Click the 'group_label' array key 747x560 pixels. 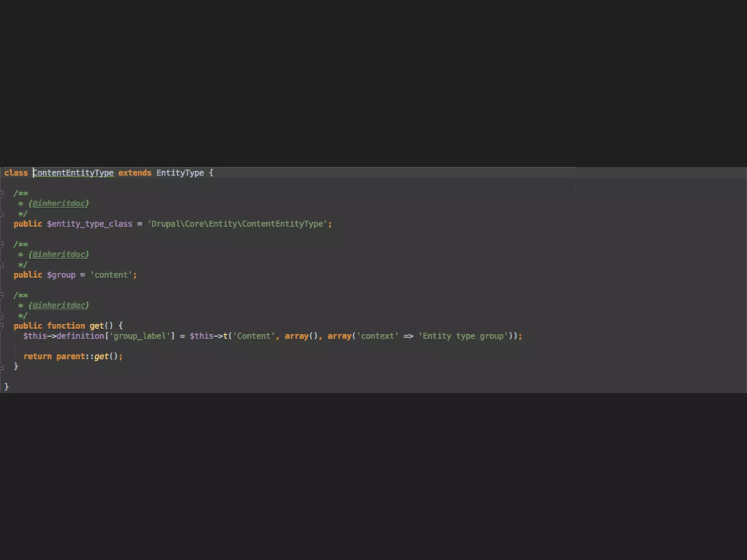pyautogui.click(x=140, y=336)
